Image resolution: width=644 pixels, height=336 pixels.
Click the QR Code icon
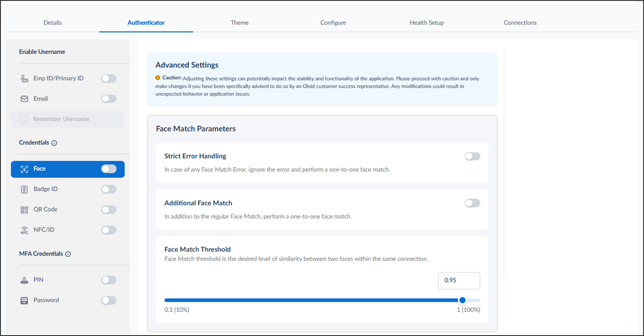point(24,210)
